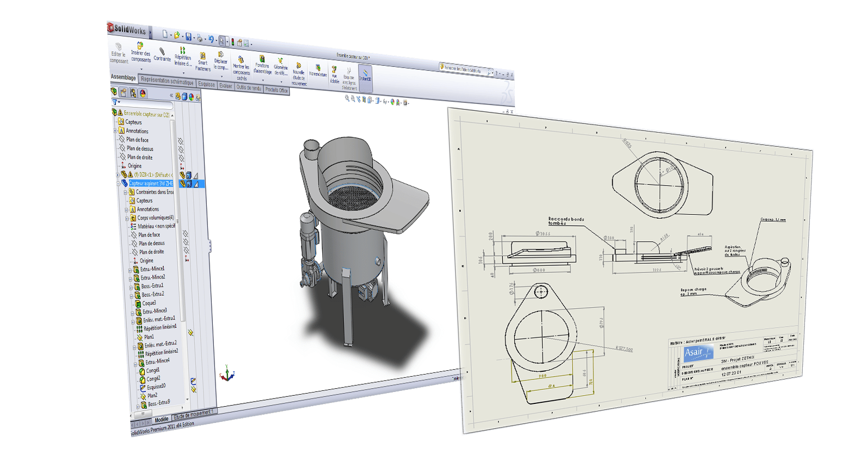Open dropdown under Fonctions d'assemblage
Image resolution: width=868 pixels, height=467 pixels.
[263, 80]
